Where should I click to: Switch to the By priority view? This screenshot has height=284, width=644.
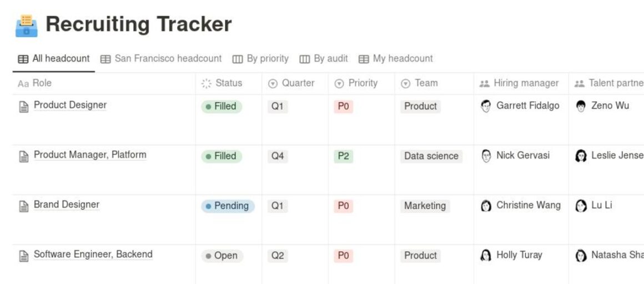[x=260, y=59]
